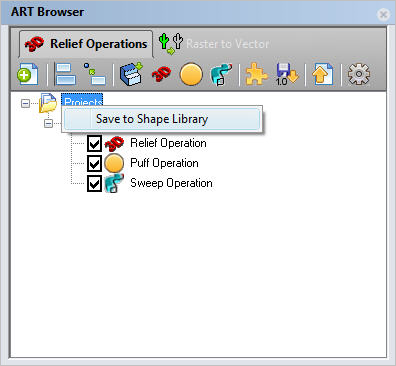396x366 pixels.
Task: Click the new project green plus icon
Action: (28, 74)
